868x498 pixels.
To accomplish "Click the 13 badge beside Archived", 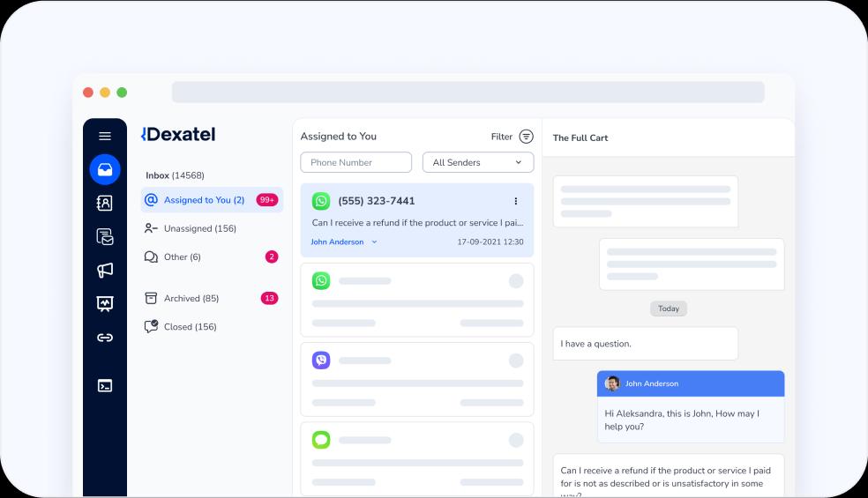I will 269,298.
